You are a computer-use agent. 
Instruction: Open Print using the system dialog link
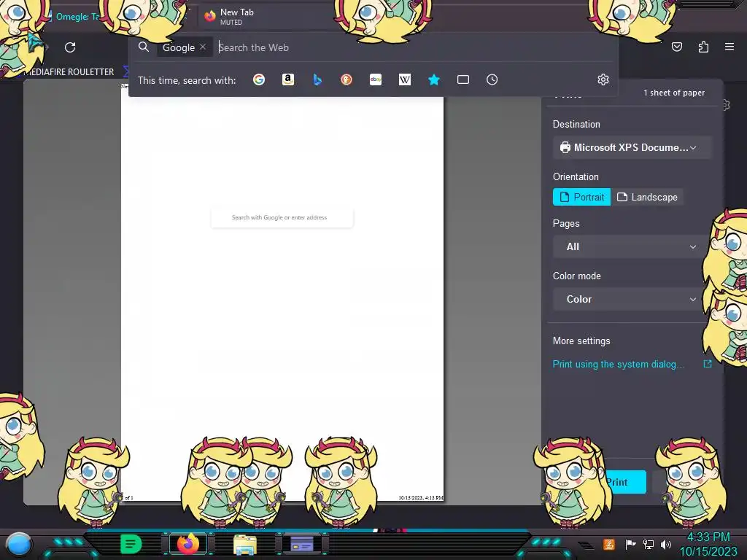click(x=619, y=365)
